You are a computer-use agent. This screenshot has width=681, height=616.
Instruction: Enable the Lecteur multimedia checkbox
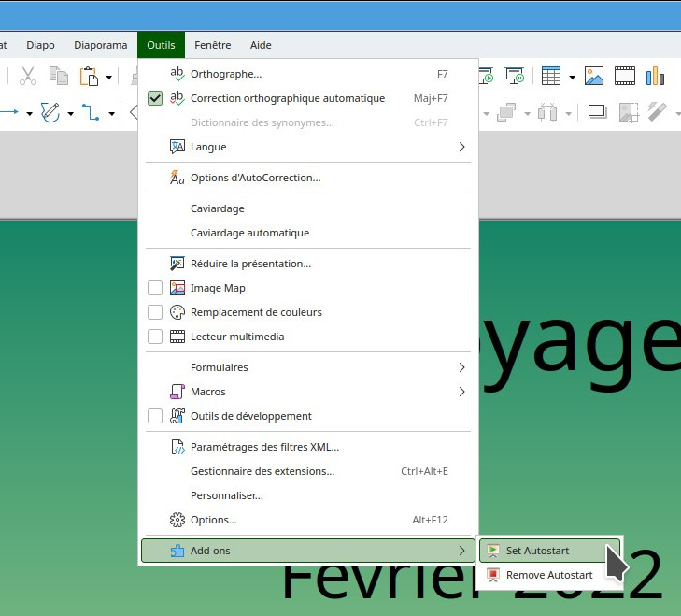point(155,337)
